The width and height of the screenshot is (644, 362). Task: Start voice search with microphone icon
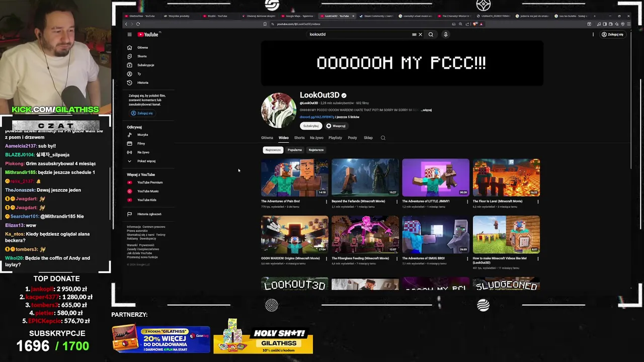coord(445,35)
